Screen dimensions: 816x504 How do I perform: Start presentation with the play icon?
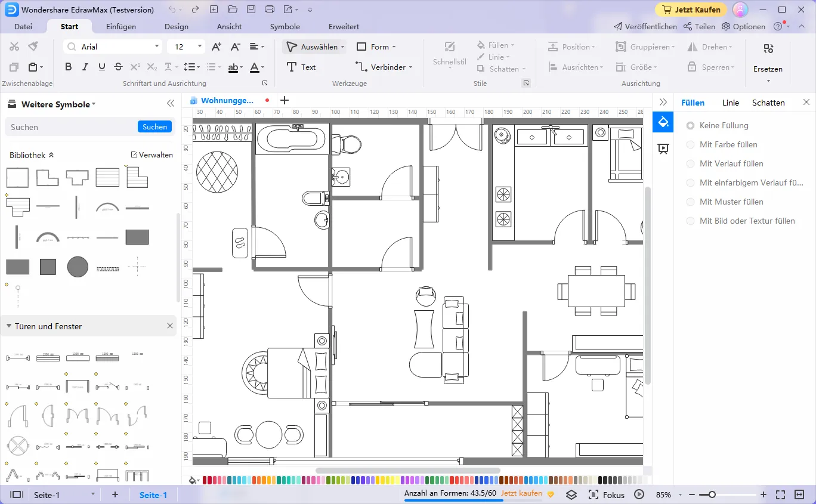pyautogui.click(x=638, y=494)
